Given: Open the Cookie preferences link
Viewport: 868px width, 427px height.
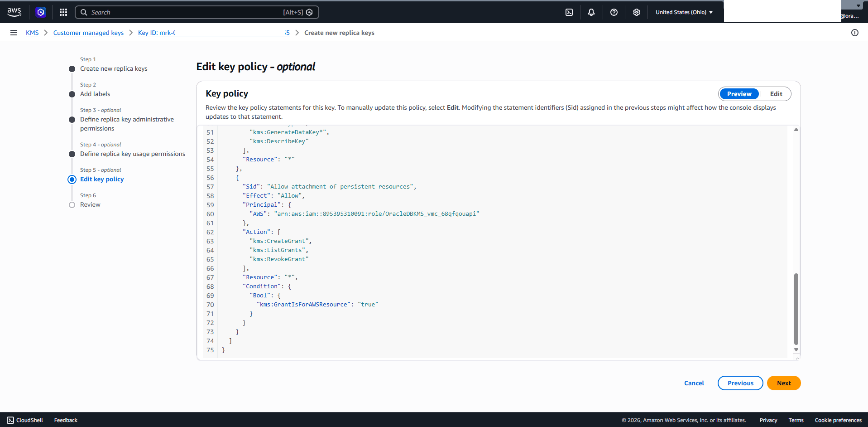Looking at the screenshot, I should [838, 420].
